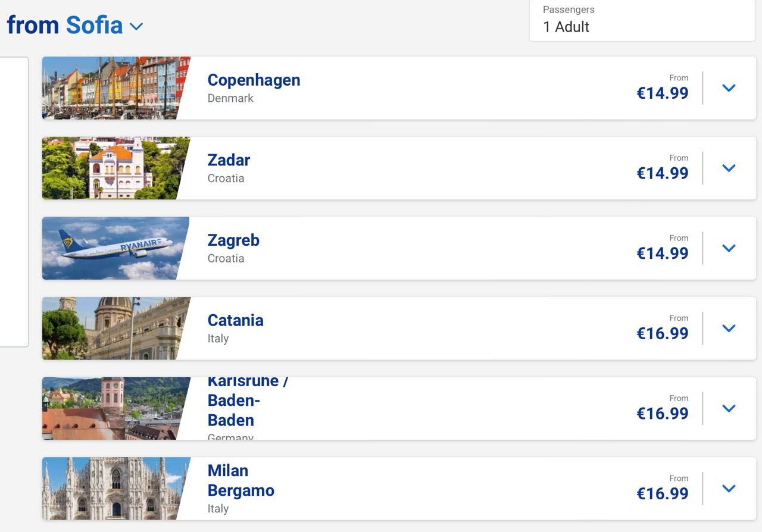Click the Zadar building thumbnail image
762x532 pixels.
pyautogui.click(x=113, y=168)
